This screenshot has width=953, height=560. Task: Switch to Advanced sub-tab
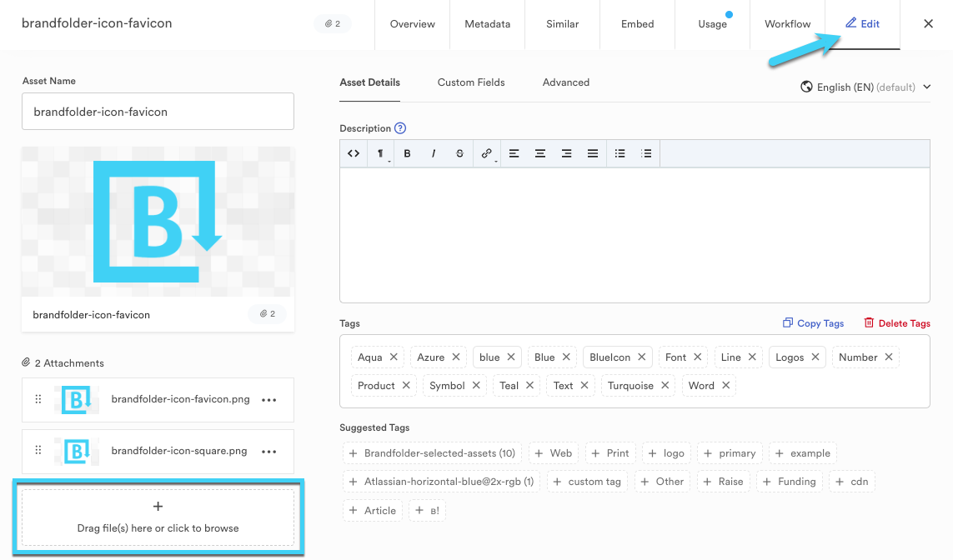(566, 82)
